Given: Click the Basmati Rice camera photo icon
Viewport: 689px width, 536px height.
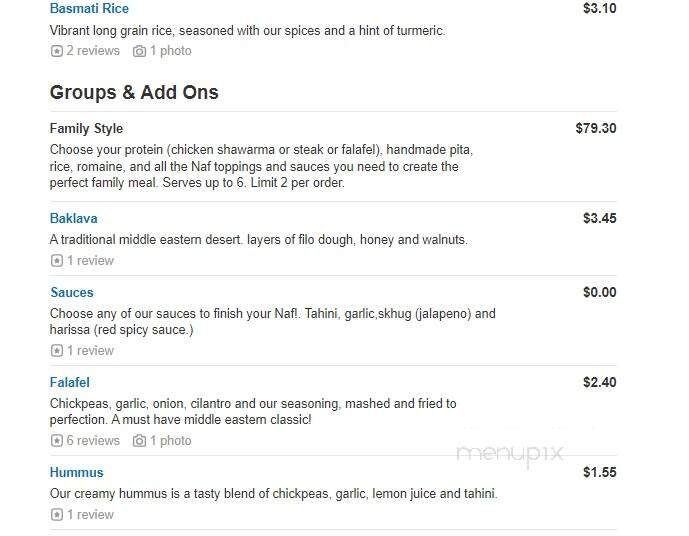Looking at the screenshot, I should (x=139, y=51).
